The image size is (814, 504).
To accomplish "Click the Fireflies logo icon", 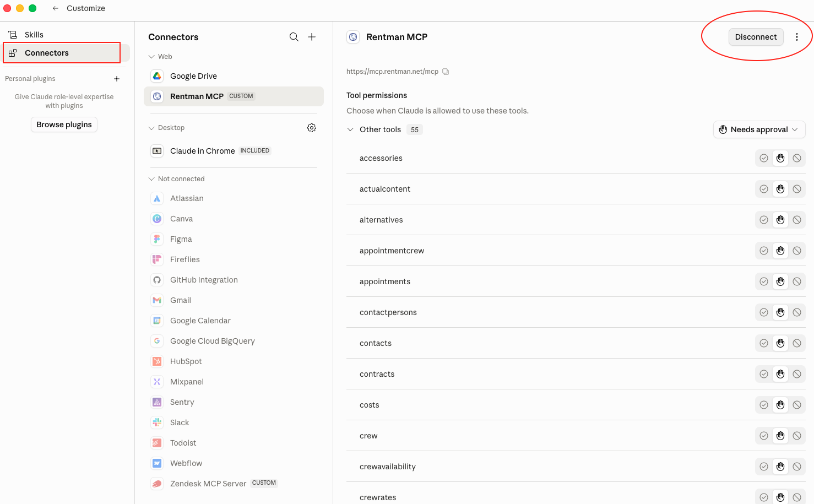I will 157,259.
